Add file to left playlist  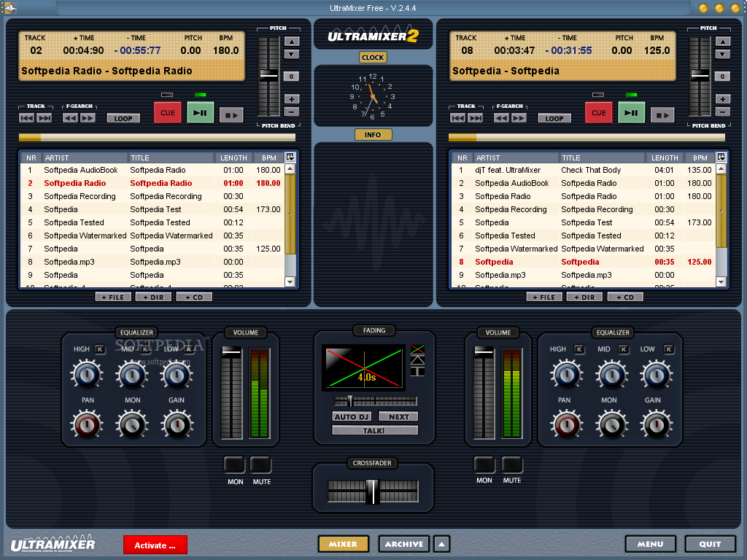click(x=113, y=297)
